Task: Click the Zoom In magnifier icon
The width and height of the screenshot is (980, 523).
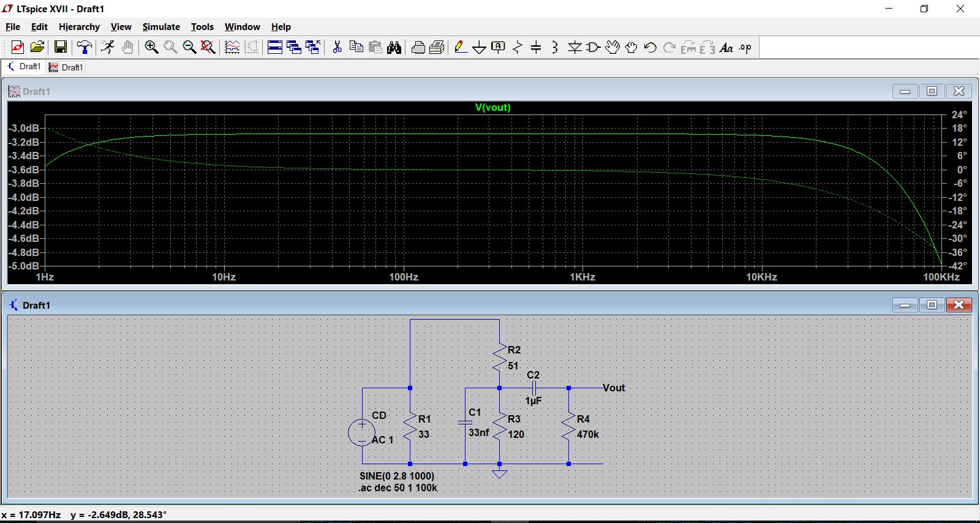Action: coord(151,47)
